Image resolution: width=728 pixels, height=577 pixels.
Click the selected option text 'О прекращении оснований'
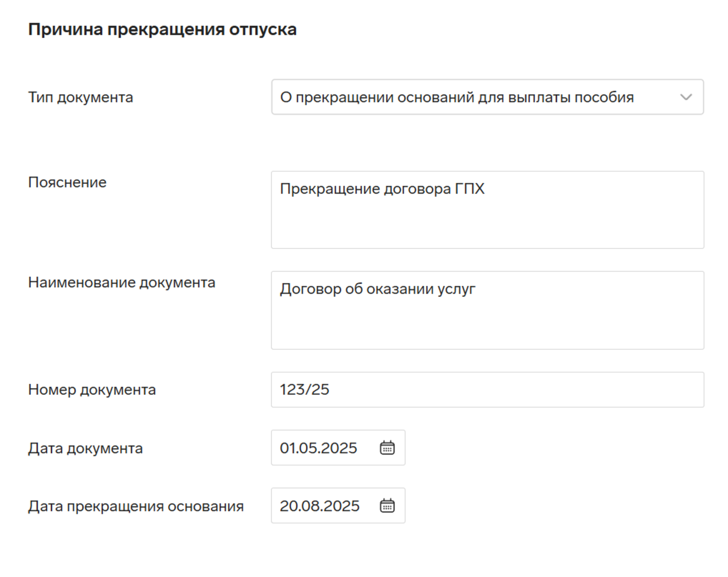[x=456, y=97]
